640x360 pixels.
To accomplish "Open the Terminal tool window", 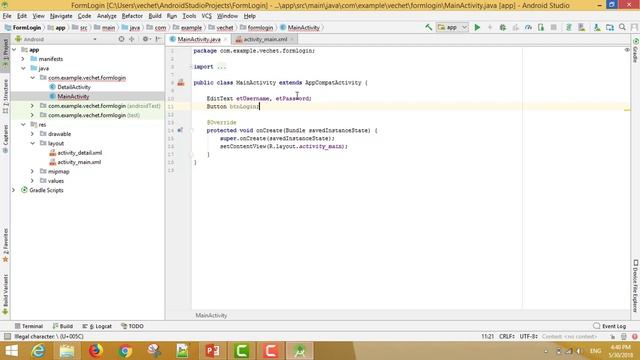I will coord(29,326).
